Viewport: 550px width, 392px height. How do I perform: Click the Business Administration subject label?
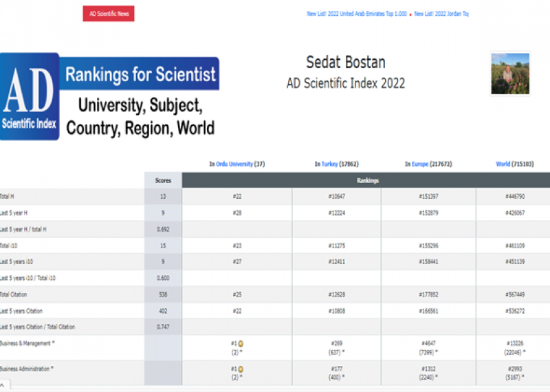click(26, 369)
